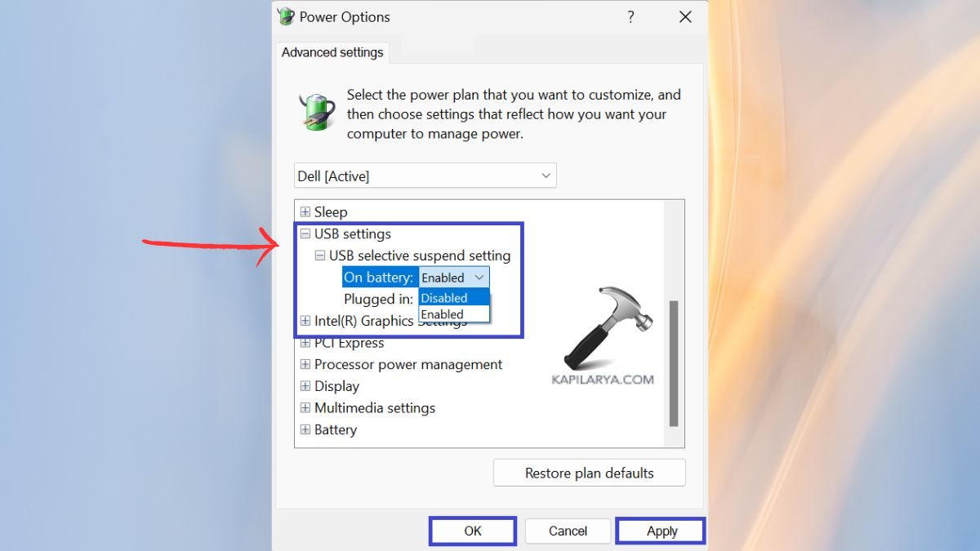Confirm settings with the OK button
The width and height of the screenshot is (980, 551).
tap(472, 530)
